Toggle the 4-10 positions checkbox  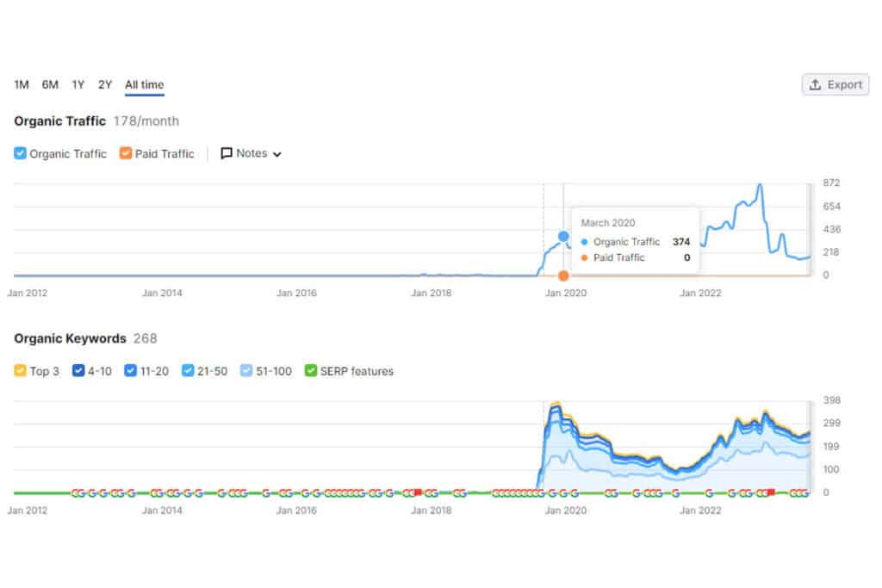click(x=78, y=370)
